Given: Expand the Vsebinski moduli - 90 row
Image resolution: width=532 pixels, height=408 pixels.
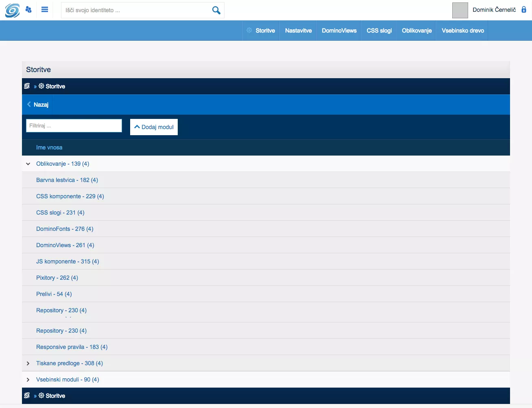Looking at the screenshot, I should 28,379.
